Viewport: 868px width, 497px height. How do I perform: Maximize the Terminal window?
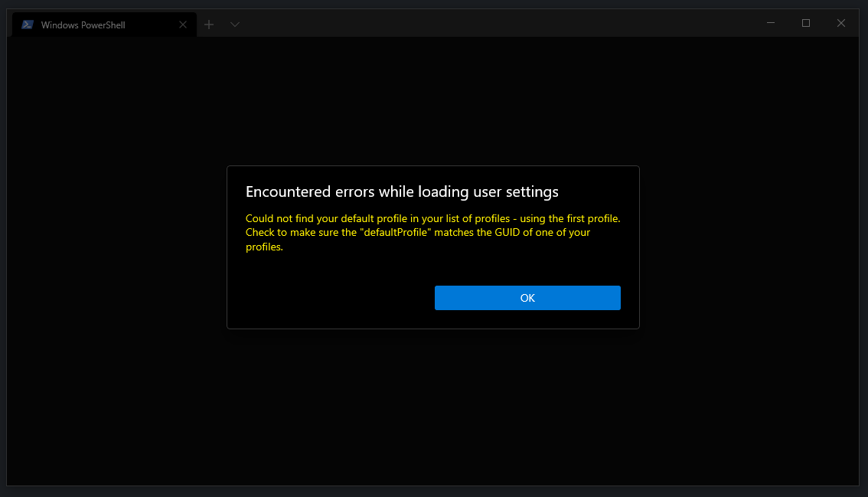tap(806, 23)
